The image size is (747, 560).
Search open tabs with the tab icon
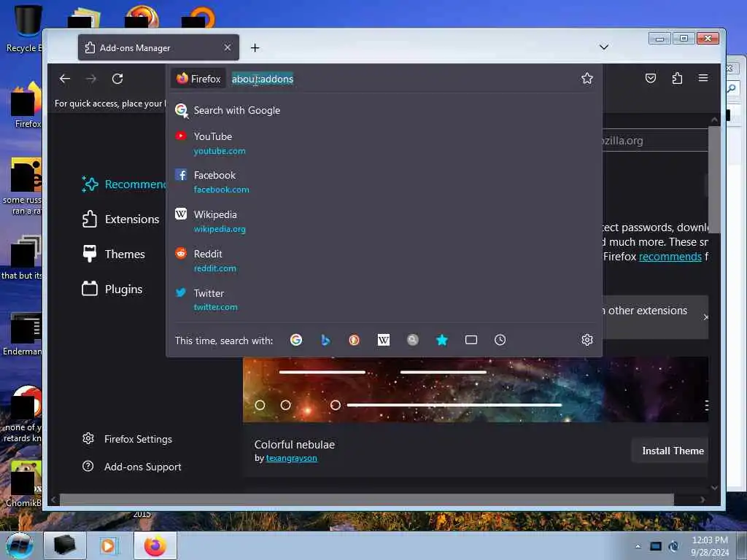(x=471, y=340)
